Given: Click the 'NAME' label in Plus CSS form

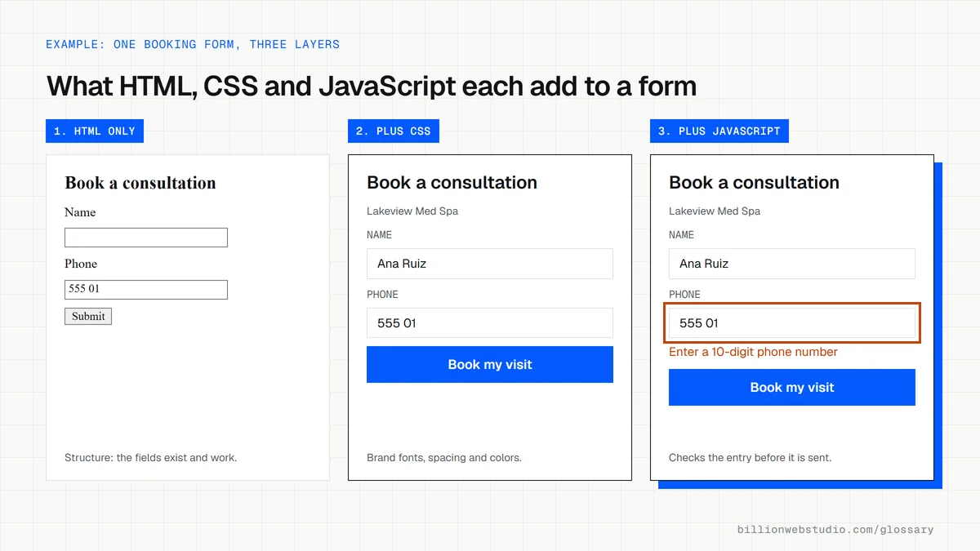Looking at the screenshot, I should tap(380, 235).
